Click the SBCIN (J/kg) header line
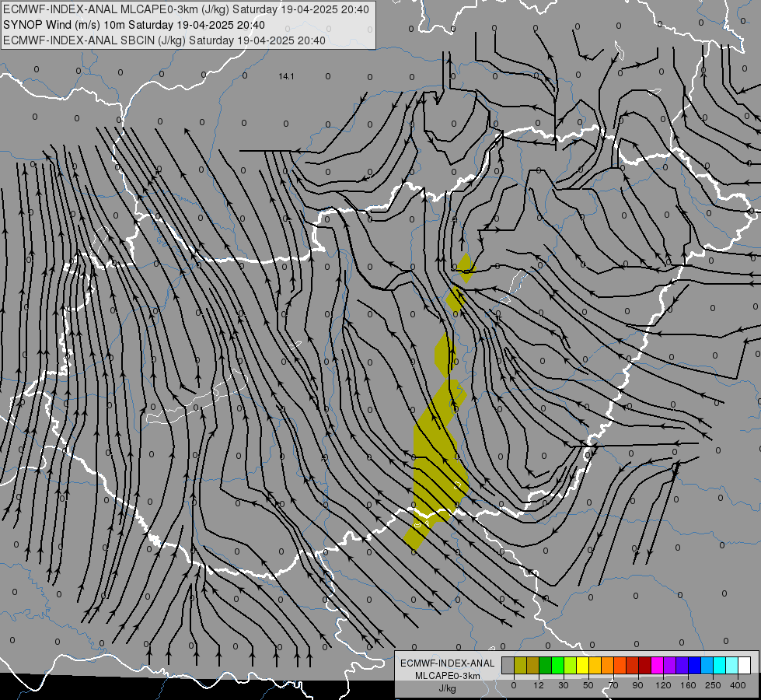Image resolution: width=761 pixels, height=700 pixels. (x=164, y=40)
